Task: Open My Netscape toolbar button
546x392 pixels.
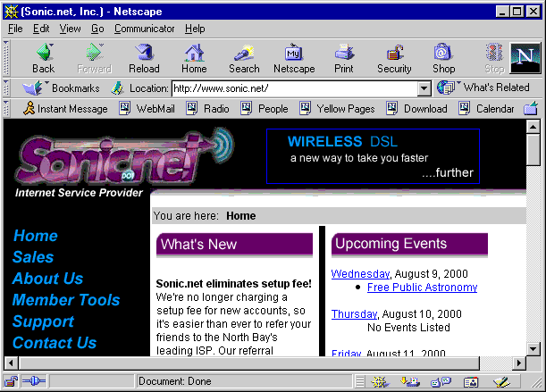Action: [x=294, y=58]
